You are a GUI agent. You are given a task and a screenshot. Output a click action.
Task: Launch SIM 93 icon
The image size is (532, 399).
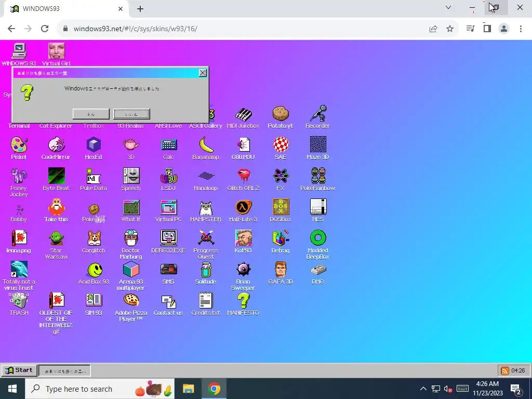click(x=94, y=301)
